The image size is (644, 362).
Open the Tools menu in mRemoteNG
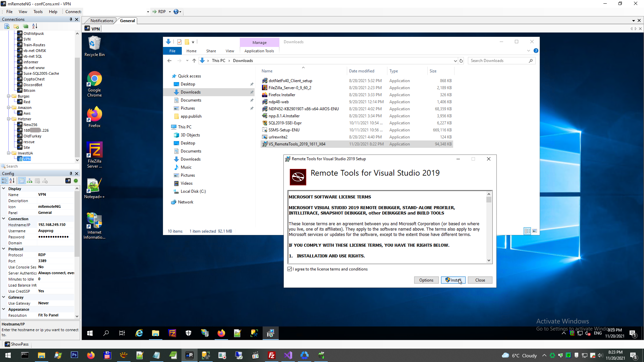(38, 12)
